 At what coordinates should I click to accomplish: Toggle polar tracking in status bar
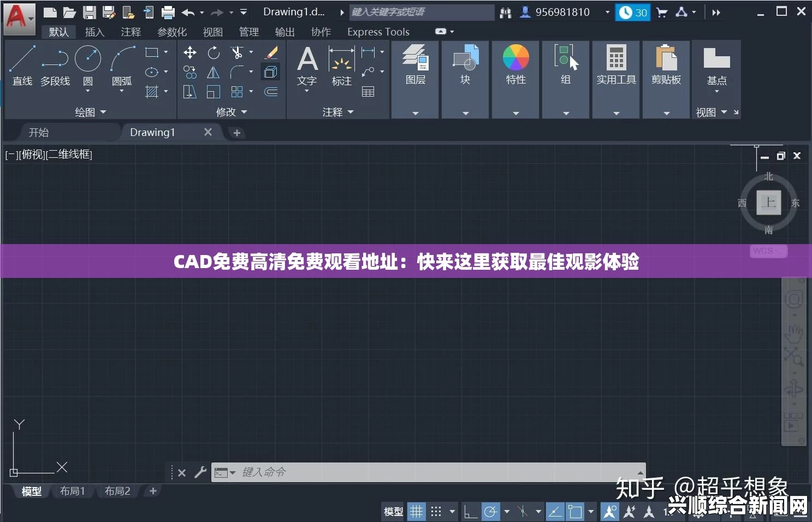[x=491, y=512]
